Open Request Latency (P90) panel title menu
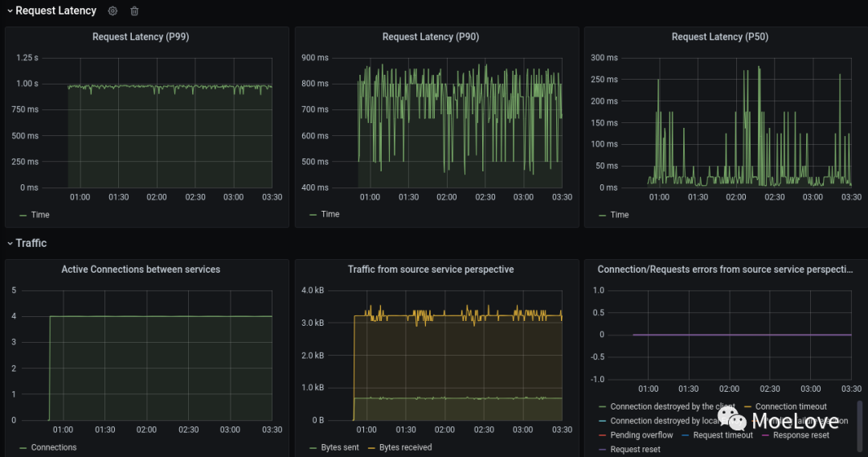Viewport: 868px width, 457px height. pos(430,37)
